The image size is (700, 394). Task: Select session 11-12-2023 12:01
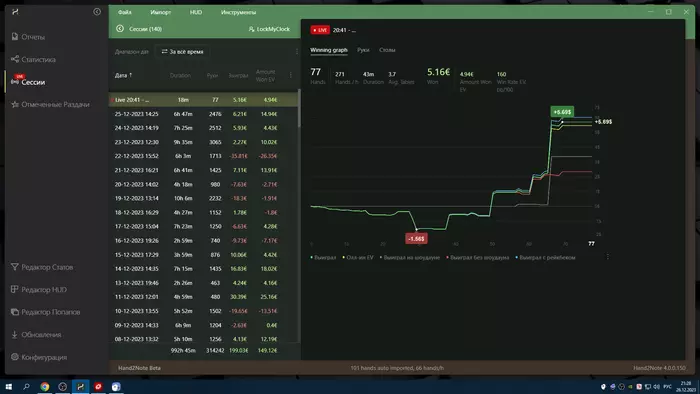(x=203, y=297)
